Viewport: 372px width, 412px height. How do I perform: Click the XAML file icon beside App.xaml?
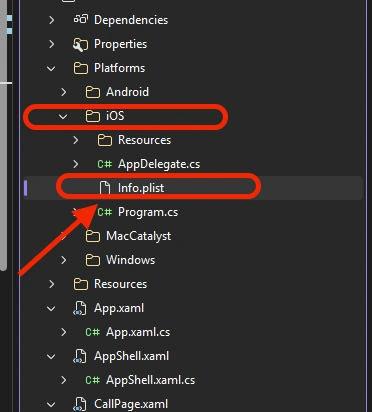(x=80, y=308)
